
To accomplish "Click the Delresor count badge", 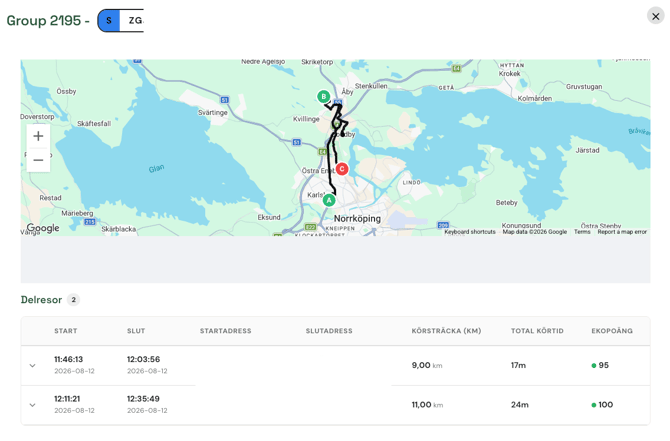I will click(73, 300).
